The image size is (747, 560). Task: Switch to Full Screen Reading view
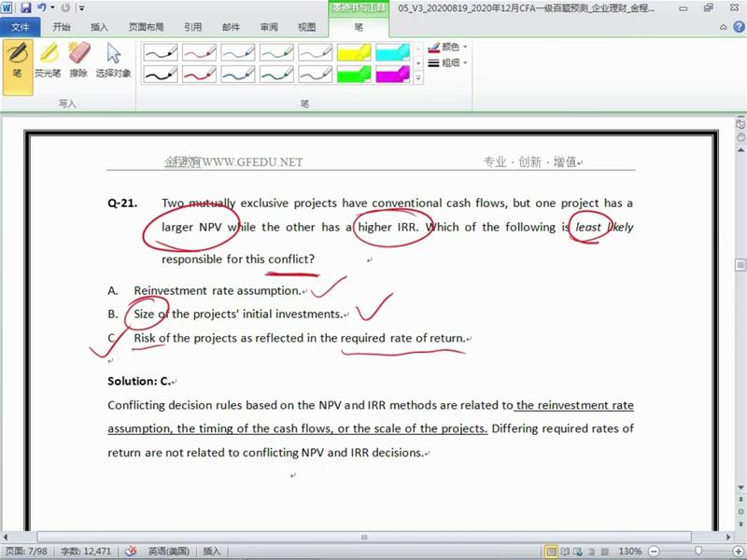point(567,552)
